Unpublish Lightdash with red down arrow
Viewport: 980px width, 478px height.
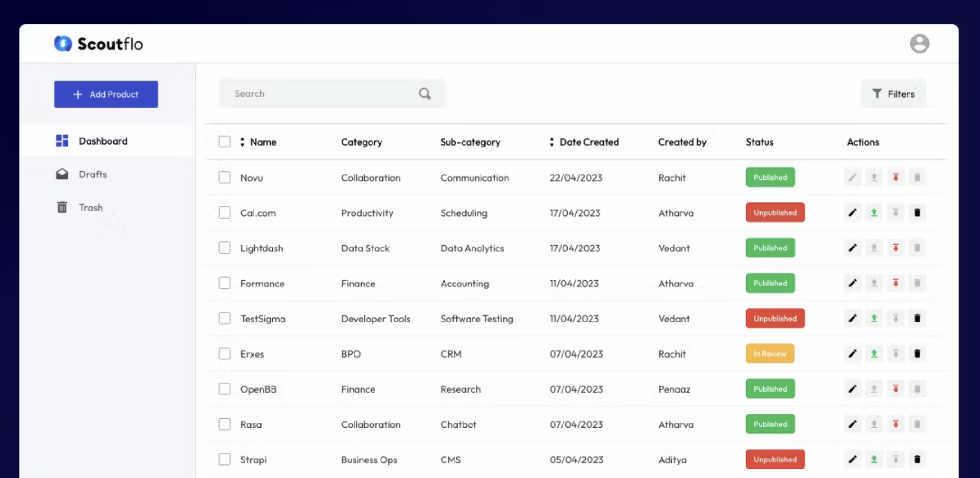point(896,248)
